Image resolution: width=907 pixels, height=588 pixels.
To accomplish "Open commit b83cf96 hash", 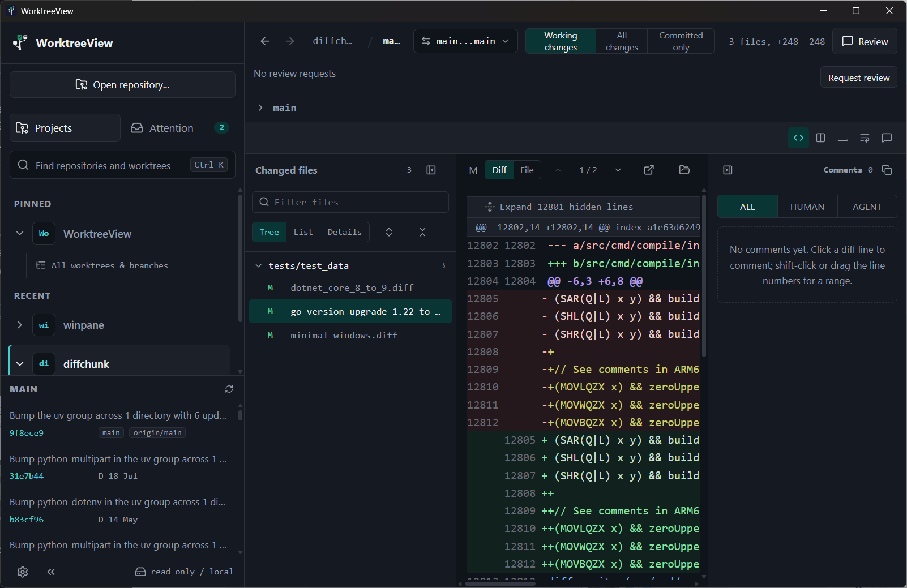I will click(27, 520).
